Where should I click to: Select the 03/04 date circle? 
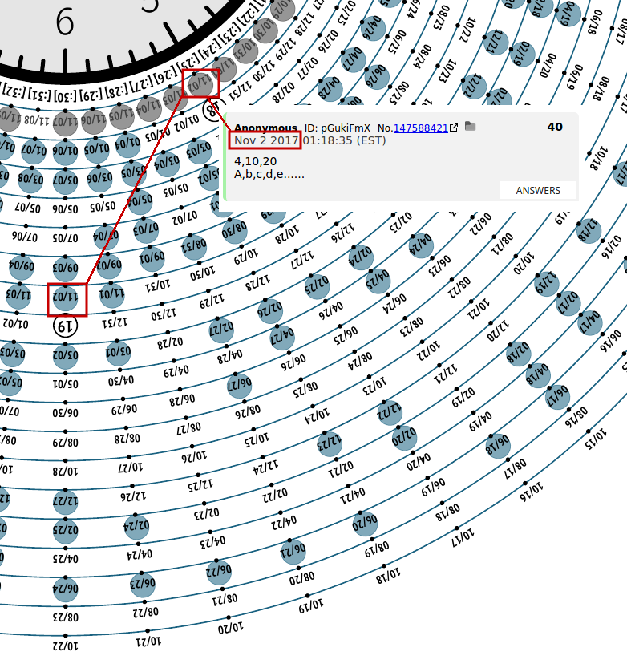167,164
